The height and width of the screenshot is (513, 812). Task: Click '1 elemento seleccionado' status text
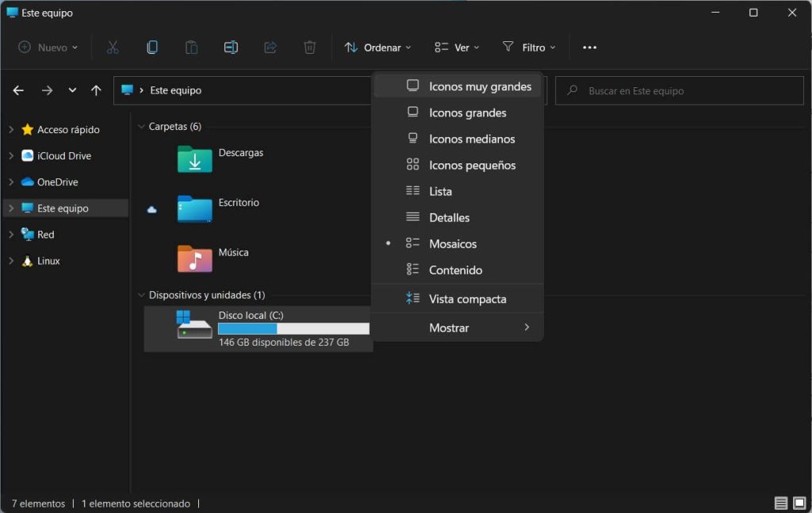click(x=136, y=503)
